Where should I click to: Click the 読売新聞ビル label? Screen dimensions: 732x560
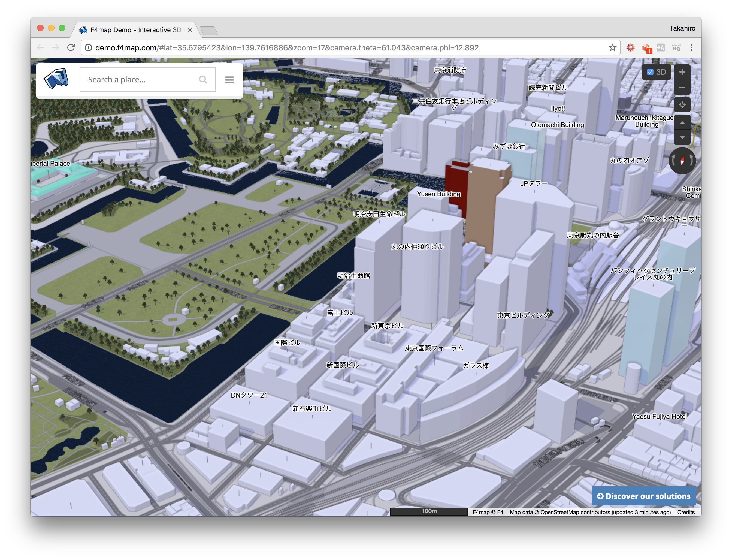[x=548, y=87]
